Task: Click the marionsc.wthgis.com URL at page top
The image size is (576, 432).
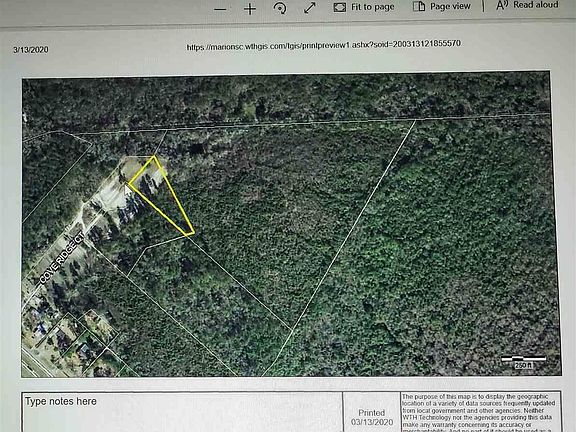Action: click(323, 45)
